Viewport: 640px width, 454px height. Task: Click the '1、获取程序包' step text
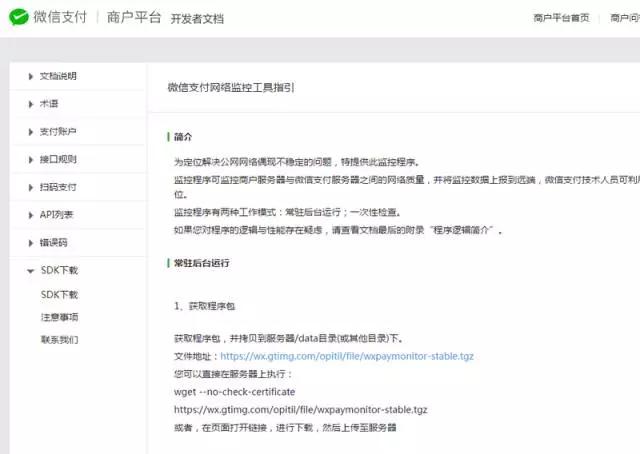[x=204, y=306]
